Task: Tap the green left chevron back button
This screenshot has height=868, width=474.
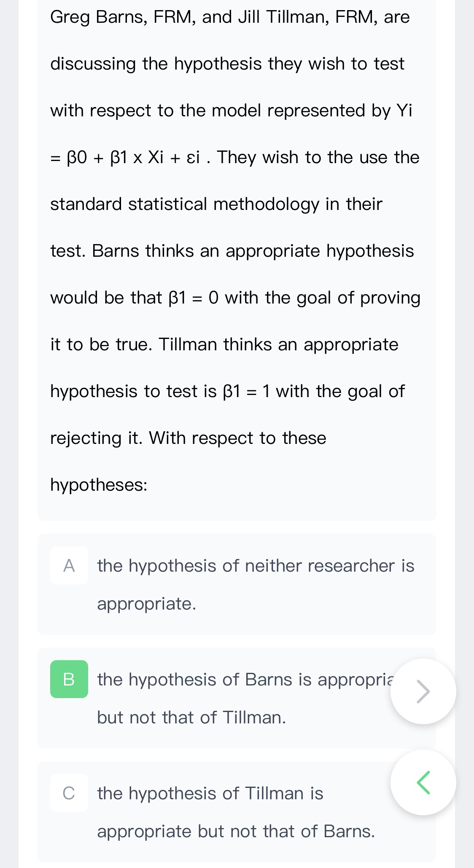Action: pos(423,782)
